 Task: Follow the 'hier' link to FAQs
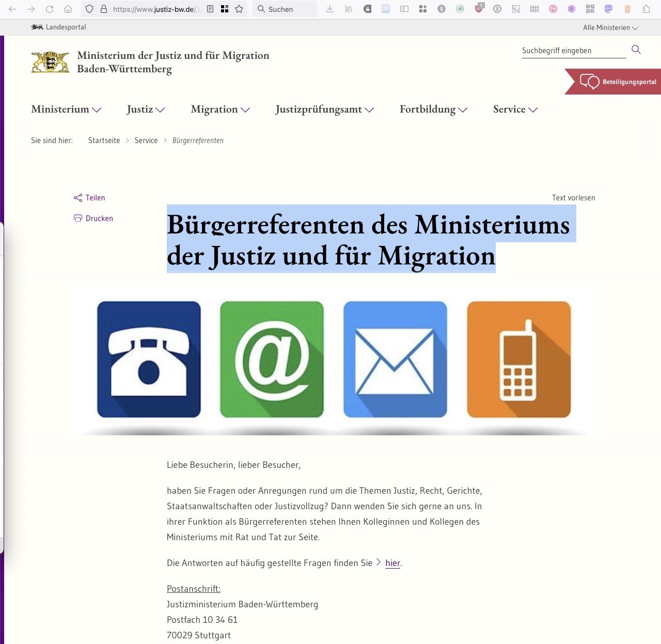392,563
